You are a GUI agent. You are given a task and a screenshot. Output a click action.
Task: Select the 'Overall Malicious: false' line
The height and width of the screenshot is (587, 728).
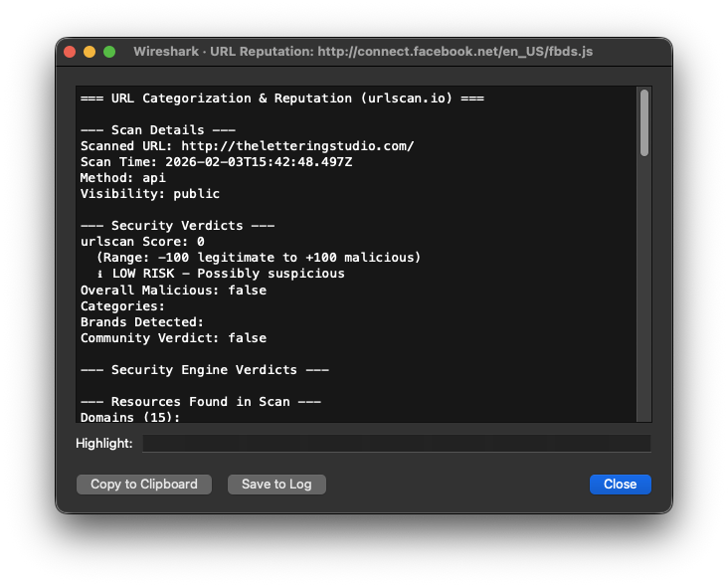point(174,291)
